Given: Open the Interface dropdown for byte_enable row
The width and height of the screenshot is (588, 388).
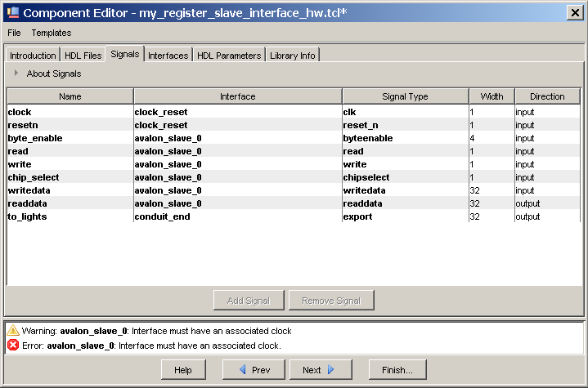Looking at the screenshot, I should [x=237, y=138].
